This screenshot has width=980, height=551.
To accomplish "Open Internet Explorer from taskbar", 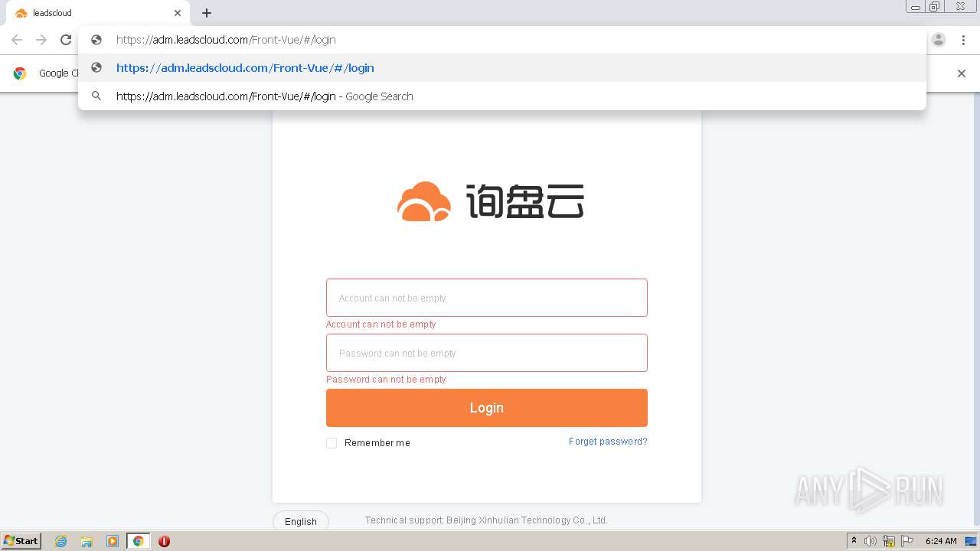I will coord(60,541).
